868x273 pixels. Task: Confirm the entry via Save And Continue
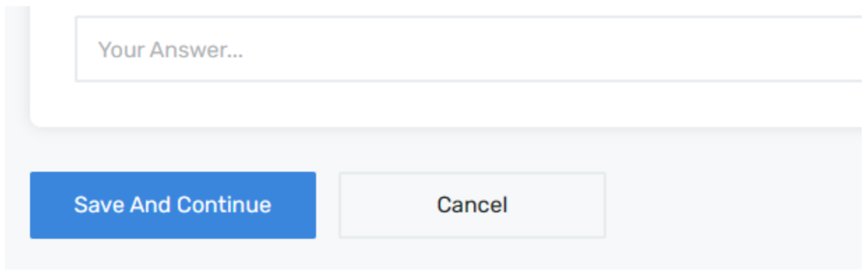click(x=172, y=205)
